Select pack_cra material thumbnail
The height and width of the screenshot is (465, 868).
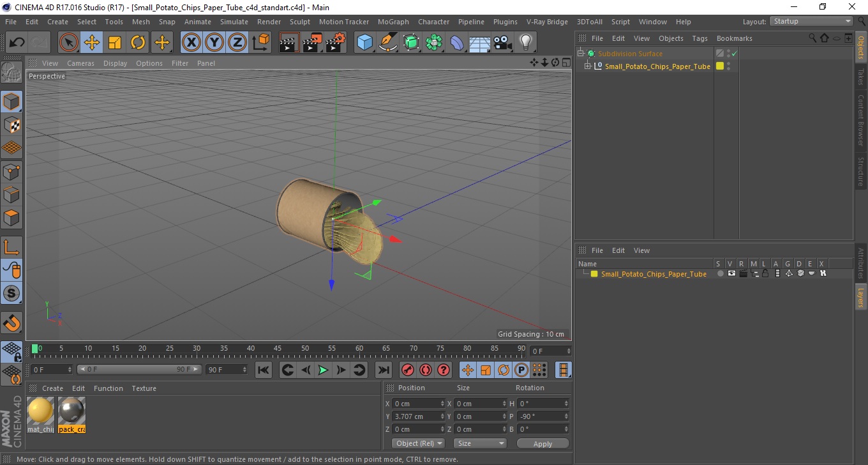tap(71, 415)
